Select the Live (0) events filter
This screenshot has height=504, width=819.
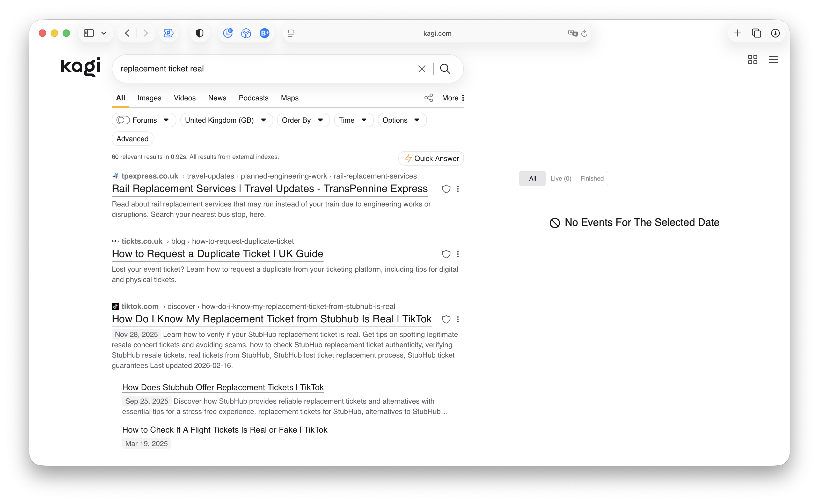coord(561,178)
